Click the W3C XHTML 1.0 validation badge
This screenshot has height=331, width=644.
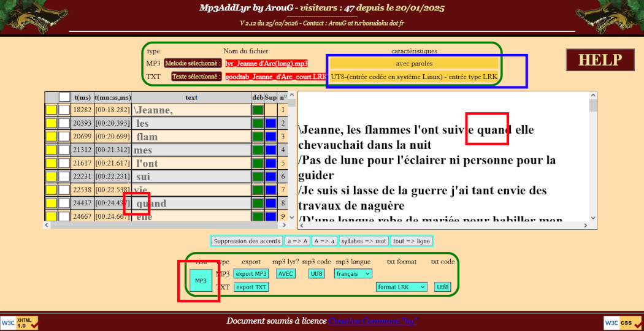coord(20,322)
